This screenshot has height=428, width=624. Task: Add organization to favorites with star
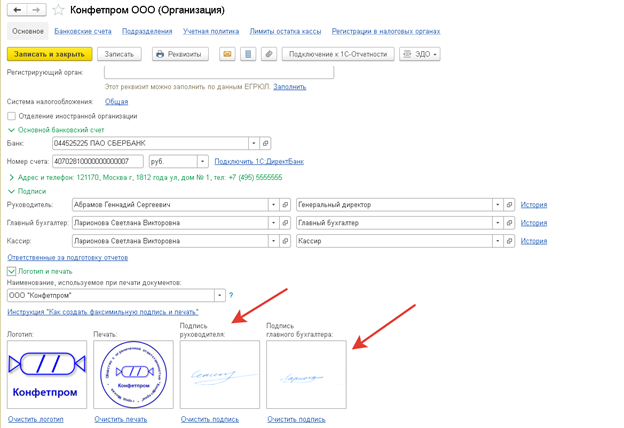(59, 11)
